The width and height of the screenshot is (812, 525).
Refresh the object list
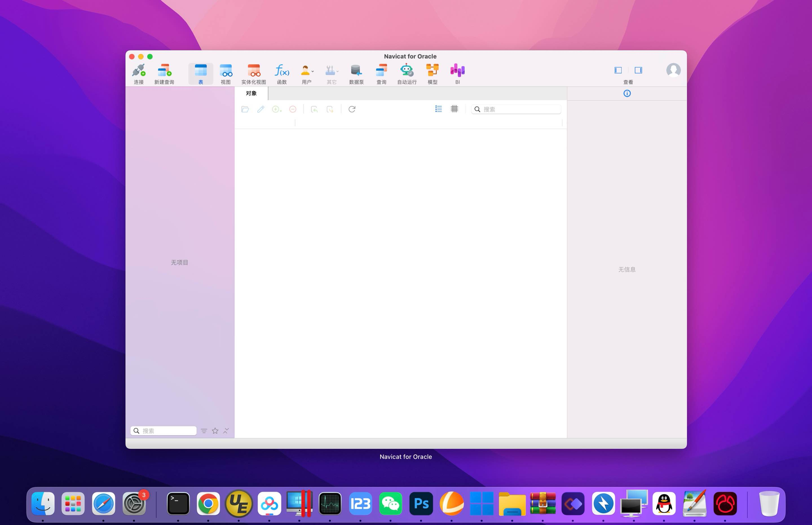pyautogui.click(x=352, y=109)
